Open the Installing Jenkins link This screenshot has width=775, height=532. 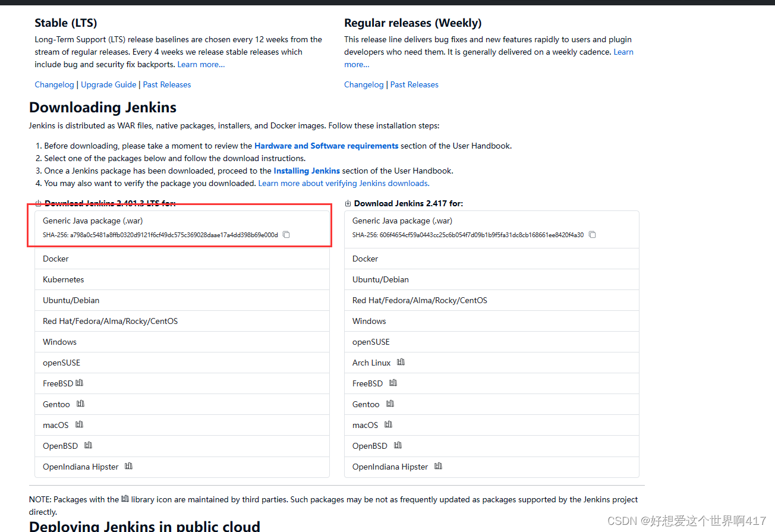pyautogui.click(x=307, y=171)
